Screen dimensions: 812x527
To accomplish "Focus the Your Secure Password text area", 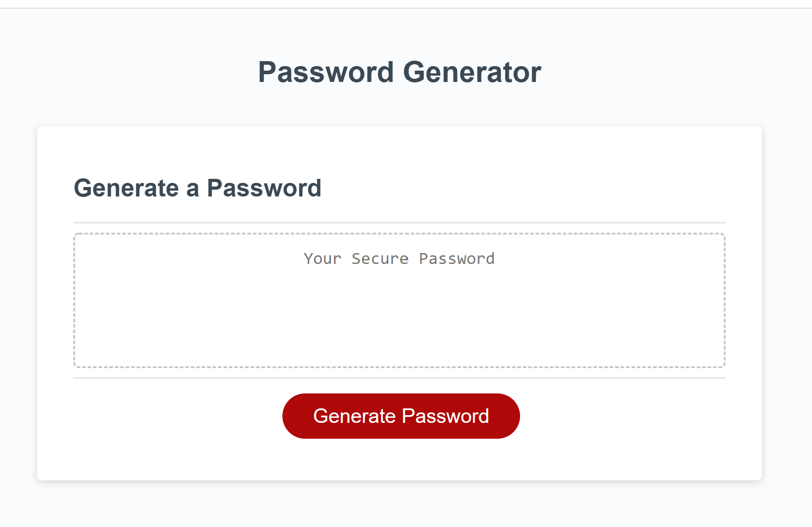I will coord(399,300).
